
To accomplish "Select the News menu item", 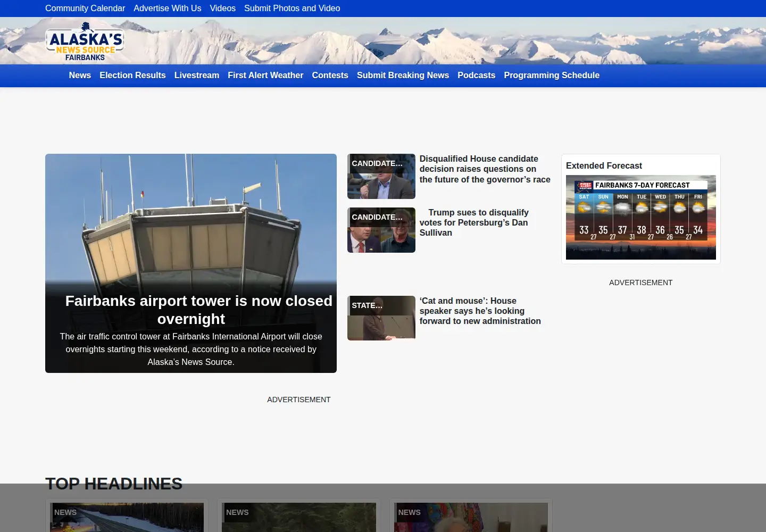I will pyautogui.click(x=80, y=76).
